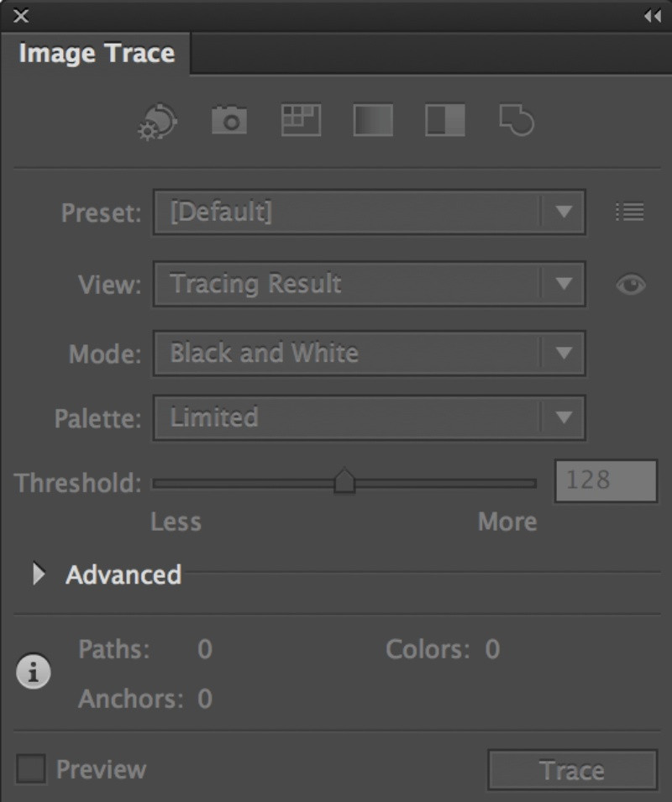Viewport: 672px width, 802px height.
Task: Expand the Advanced section triangle
Action: pyautogui.click(x=39, y=574)
